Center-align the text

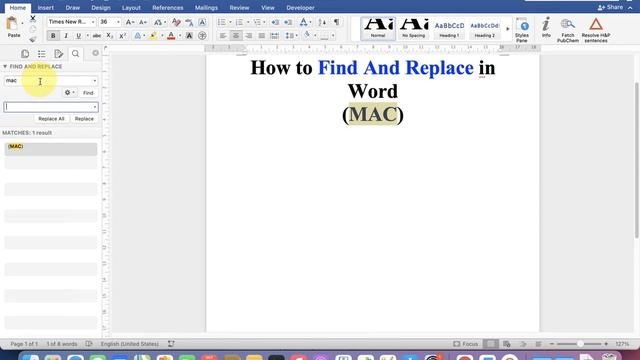point(236,36)
